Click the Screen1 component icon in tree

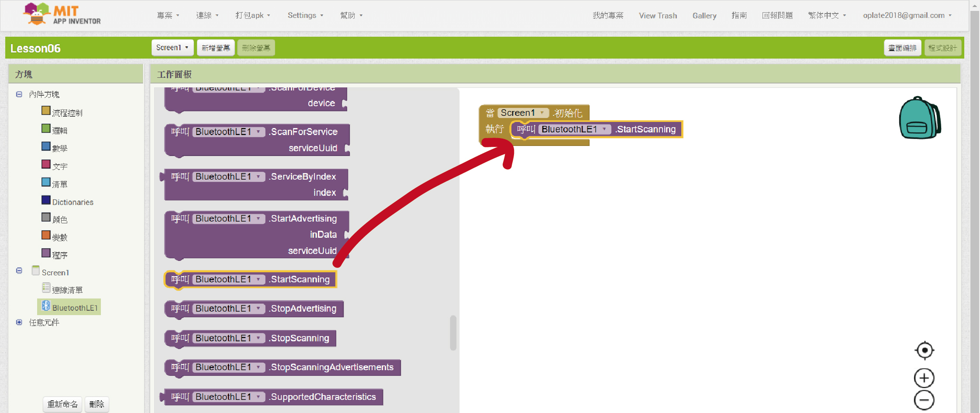click(36, 271)
